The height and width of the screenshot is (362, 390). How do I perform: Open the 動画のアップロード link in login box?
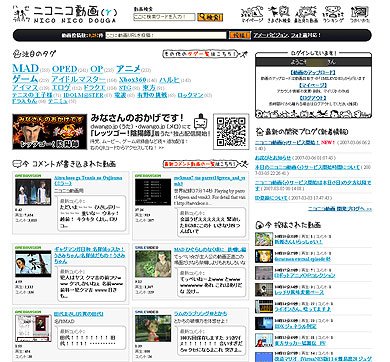(312, 72)
